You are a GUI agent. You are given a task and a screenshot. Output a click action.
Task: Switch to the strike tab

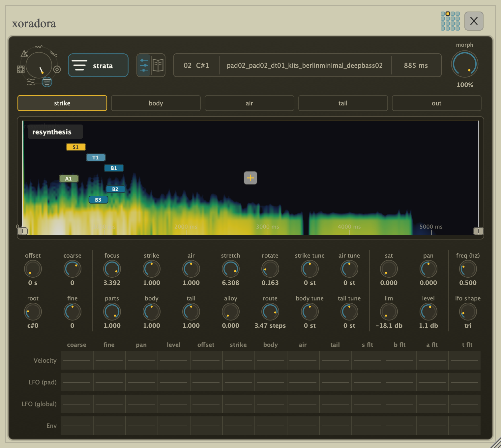click(62, 103)
